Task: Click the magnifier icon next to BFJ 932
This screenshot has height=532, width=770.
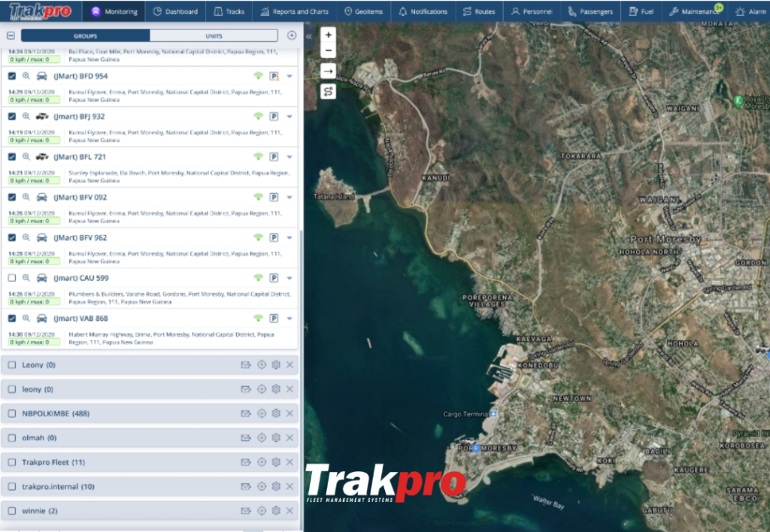Action: click(x=25, y=116)
